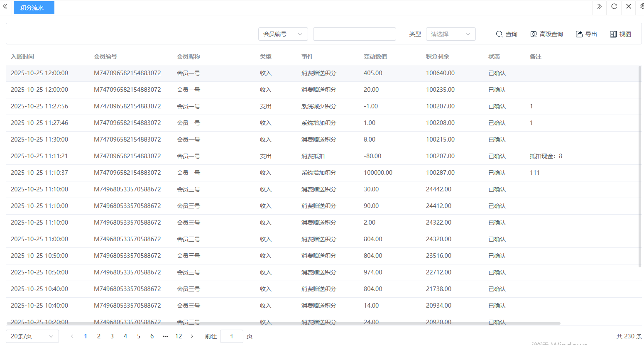Screen dimensions: 644x345
Task: Jump to page 12
Action: tap(179, 336)
